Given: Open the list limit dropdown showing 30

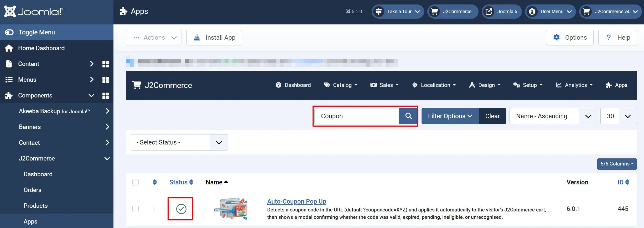Looking at the screenshot, I should pos(619,116).
